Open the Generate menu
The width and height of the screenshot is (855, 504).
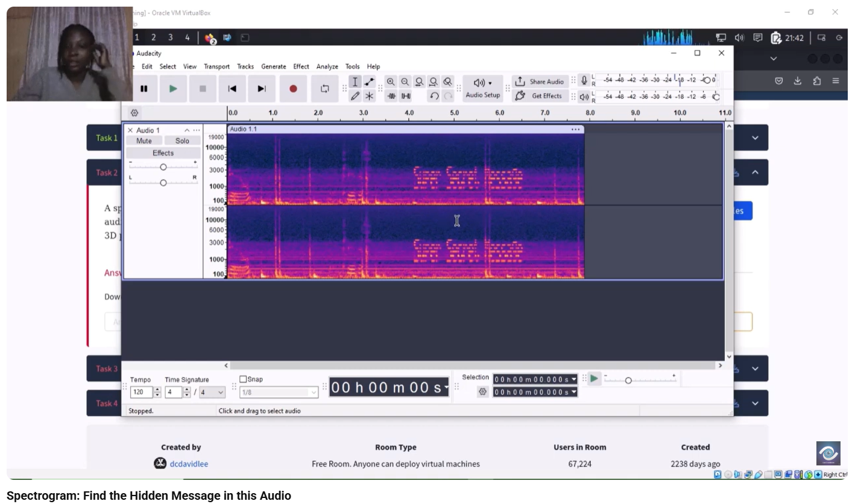coord(274,66)
